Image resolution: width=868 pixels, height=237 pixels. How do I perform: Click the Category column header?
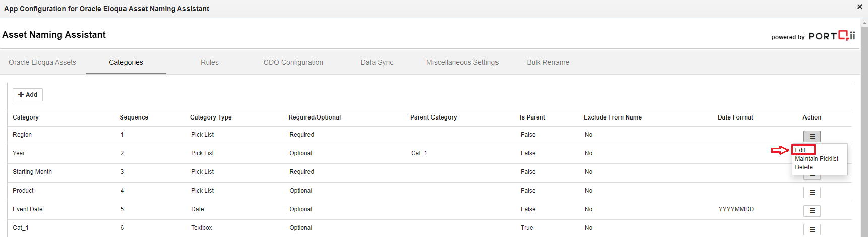26,117
